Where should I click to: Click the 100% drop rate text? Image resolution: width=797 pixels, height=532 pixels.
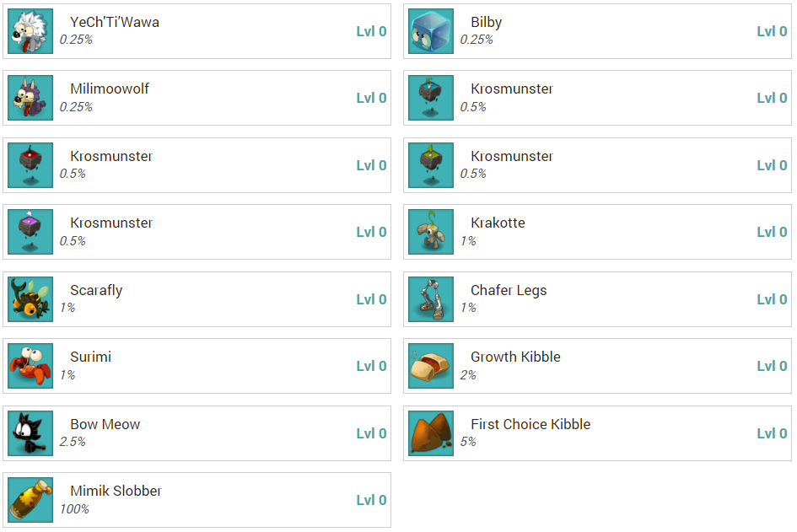[74, 509]
